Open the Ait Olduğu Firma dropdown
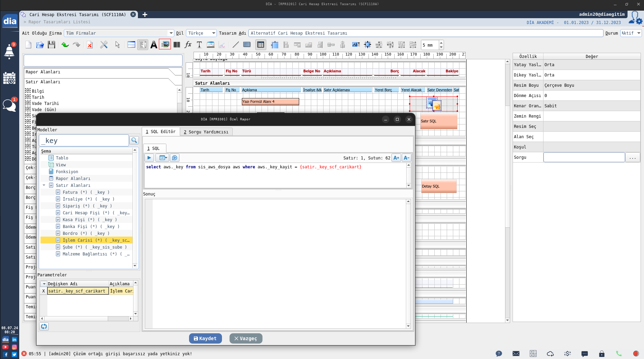The width and height of the screenshot is (644, 359). point(171,33)
